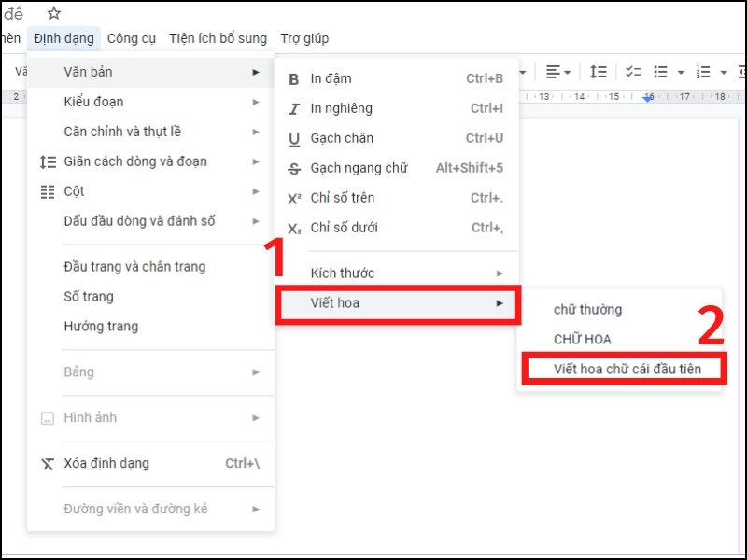Click the toolbar bulleted list icon

(x=660, y=72)
